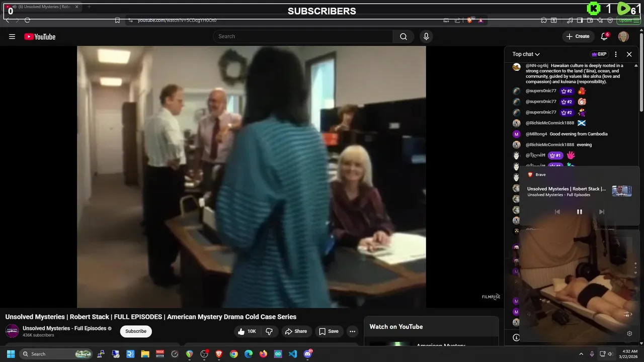The image size is (644, 362).
Task: Open the YouTube guide hamburger menu
Action: click(12, 36)
